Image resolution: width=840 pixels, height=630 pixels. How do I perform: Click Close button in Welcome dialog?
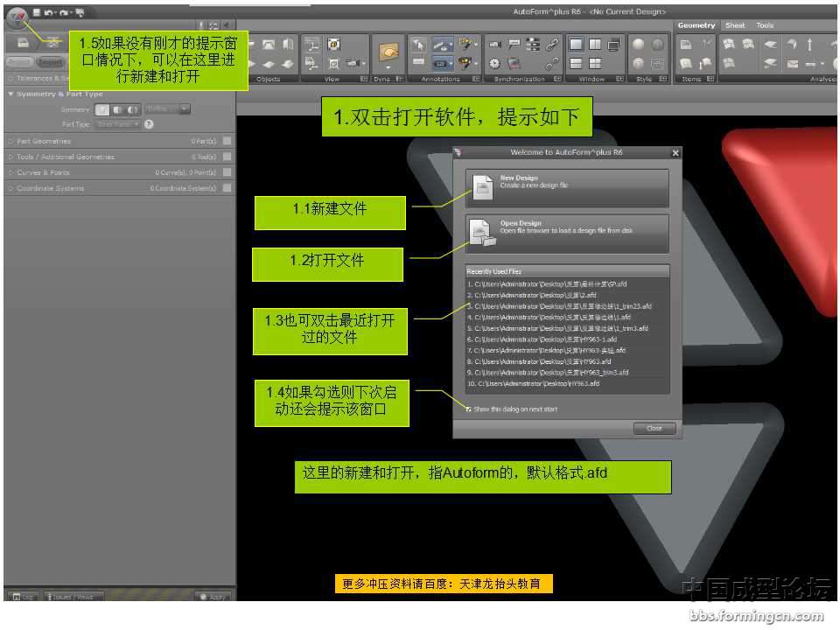tap(654, 428)
